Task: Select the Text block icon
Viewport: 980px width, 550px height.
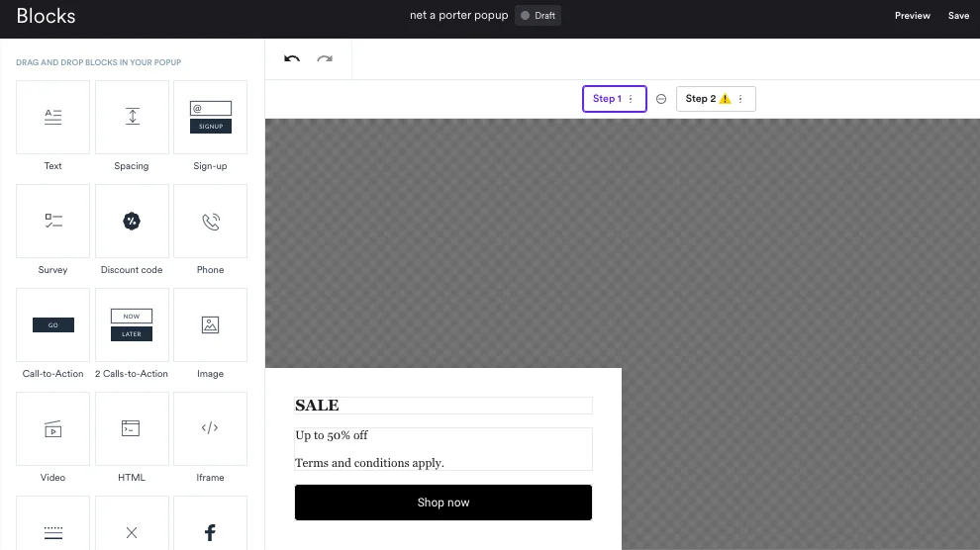Action: pos(53,117)
